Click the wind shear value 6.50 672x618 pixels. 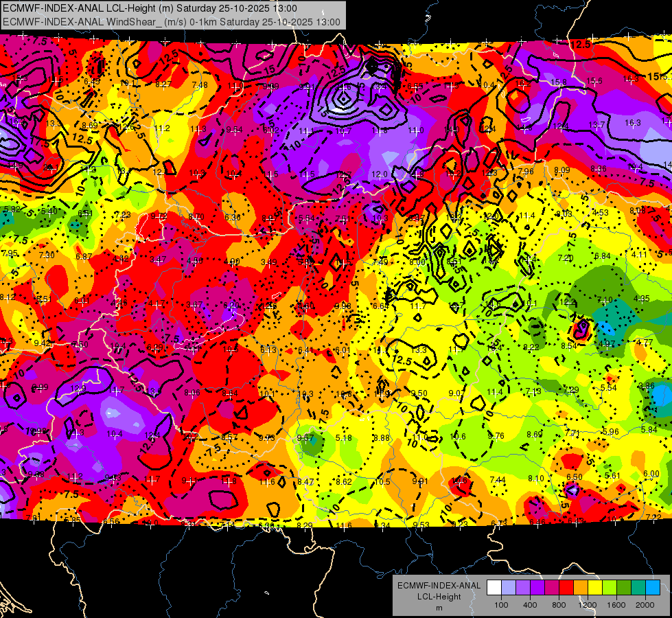click(x=575, y=477)
